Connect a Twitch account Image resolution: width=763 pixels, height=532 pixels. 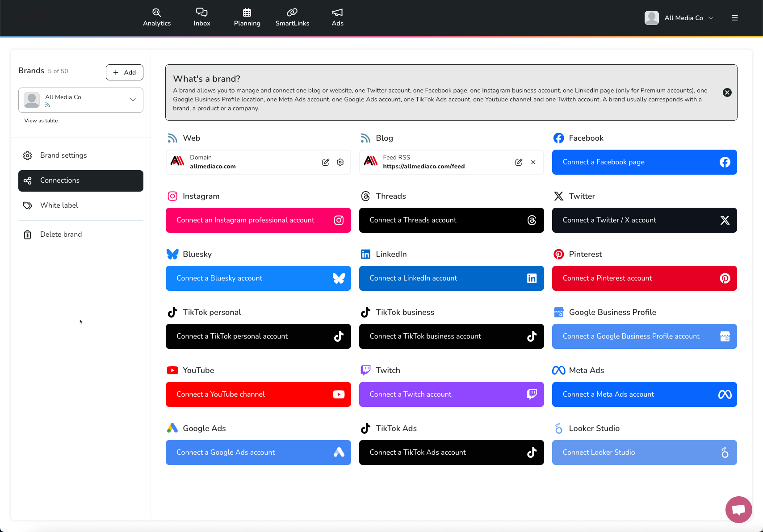pos(451,394)
